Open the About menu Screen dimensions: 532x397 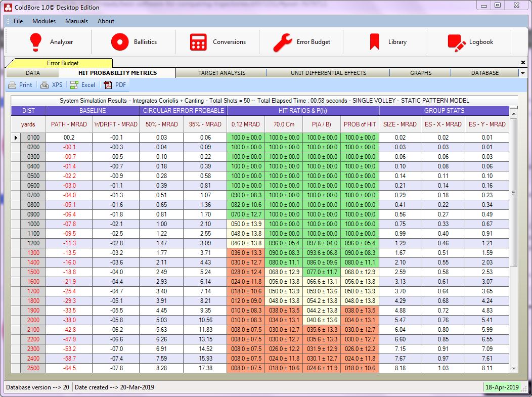(x=106, y=21)
